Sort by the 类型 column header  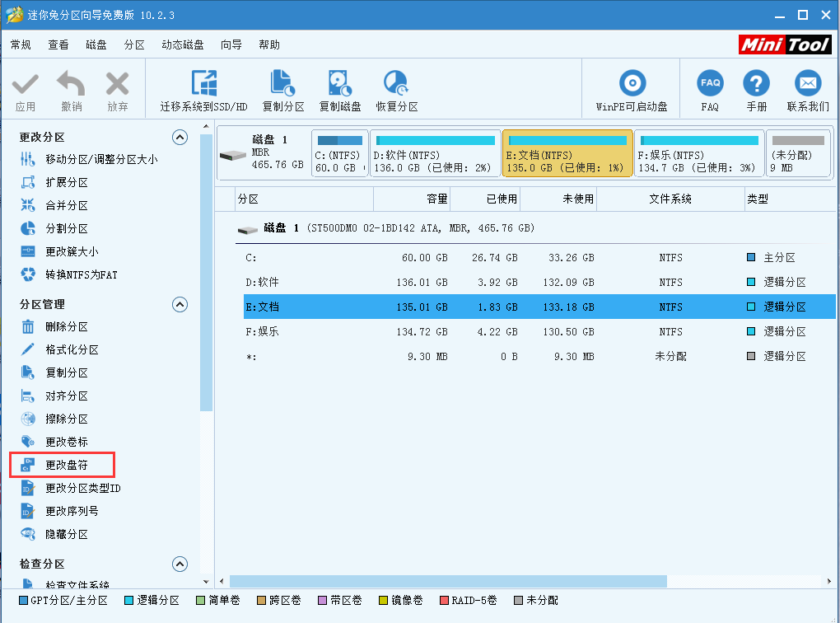pos(791,199)
